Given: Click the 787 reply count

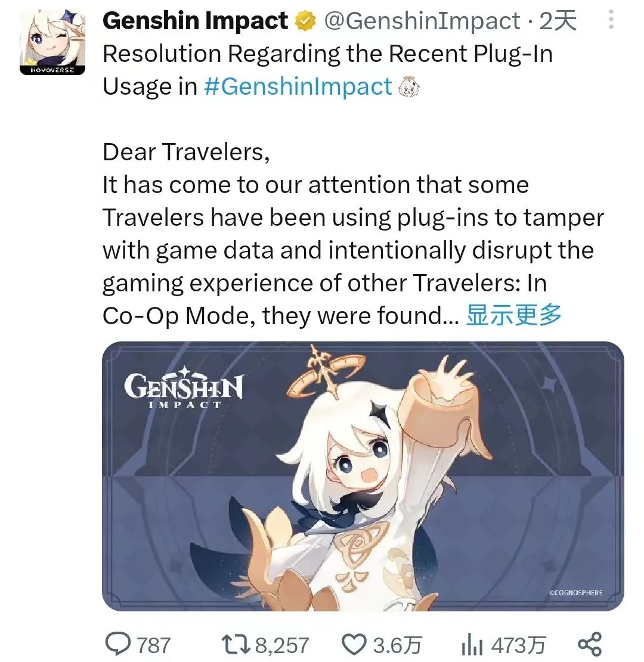Looking at the screenshot, I should click(x=154, y=645).
